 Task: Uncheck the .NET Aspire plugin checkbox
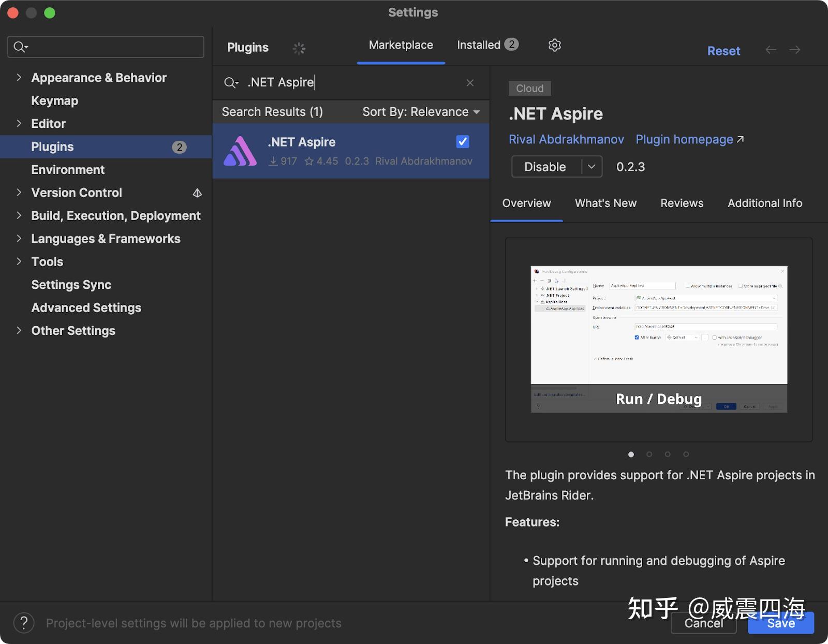coord(462,141)
